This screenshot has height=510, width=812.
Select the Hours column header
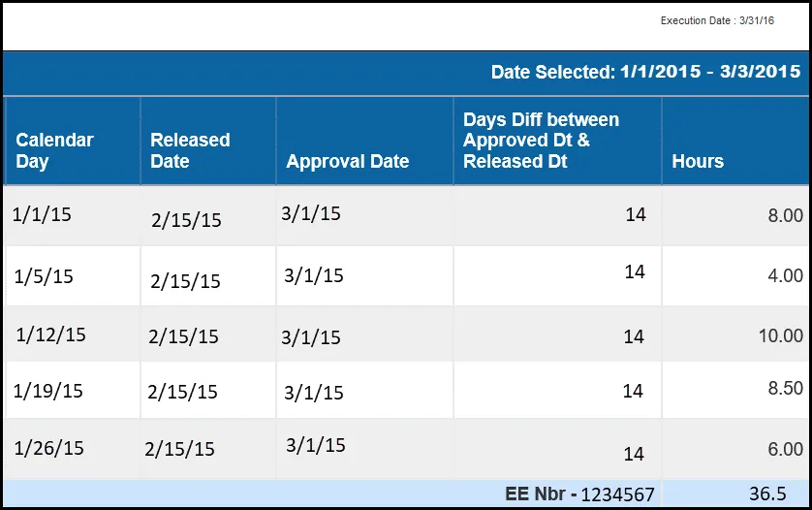click(698, 161)
